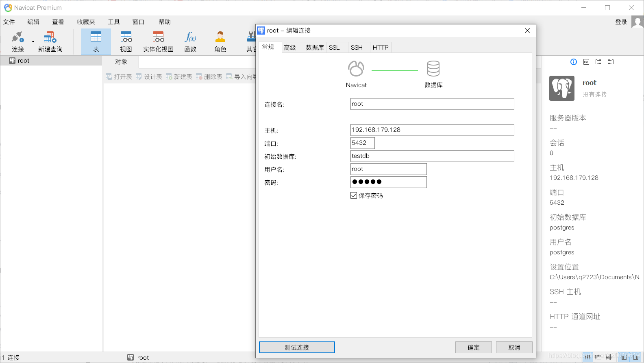Click the New Query toolbar icon
The height and width of the screenshot is (363, 644).
(50, 42)
